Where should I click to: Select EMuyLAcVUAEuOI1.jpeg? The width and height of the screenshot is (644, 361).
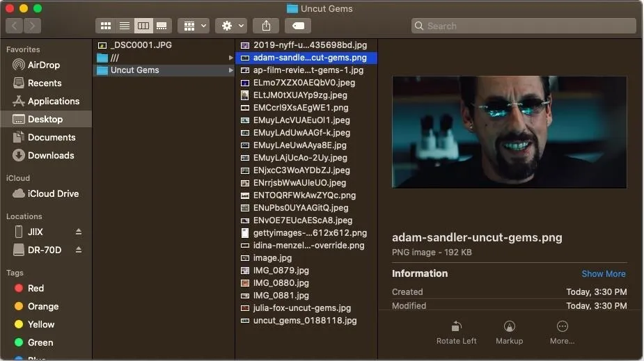307,120
